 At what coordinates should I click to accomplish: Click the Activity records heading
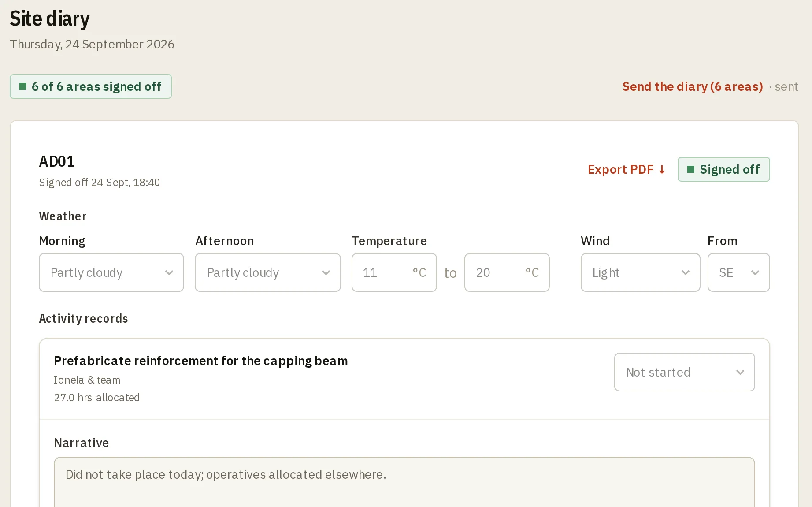84,318
